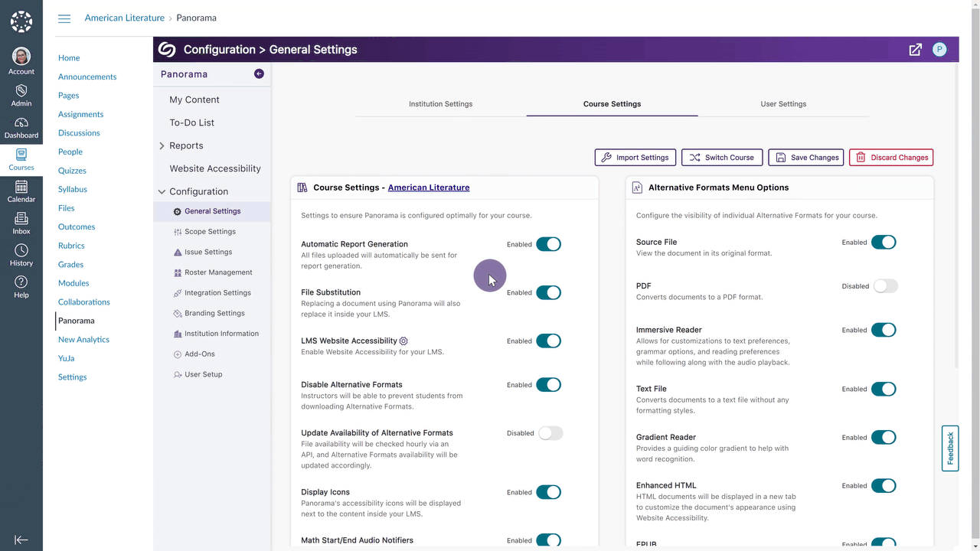Collapse the Configuration section
980x551 pixels.
coord(162,192)
